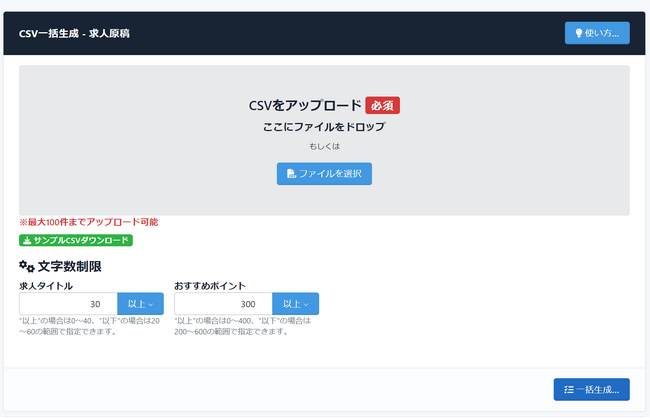Focus the 求人タイトル character count field

tap(68, 304)
